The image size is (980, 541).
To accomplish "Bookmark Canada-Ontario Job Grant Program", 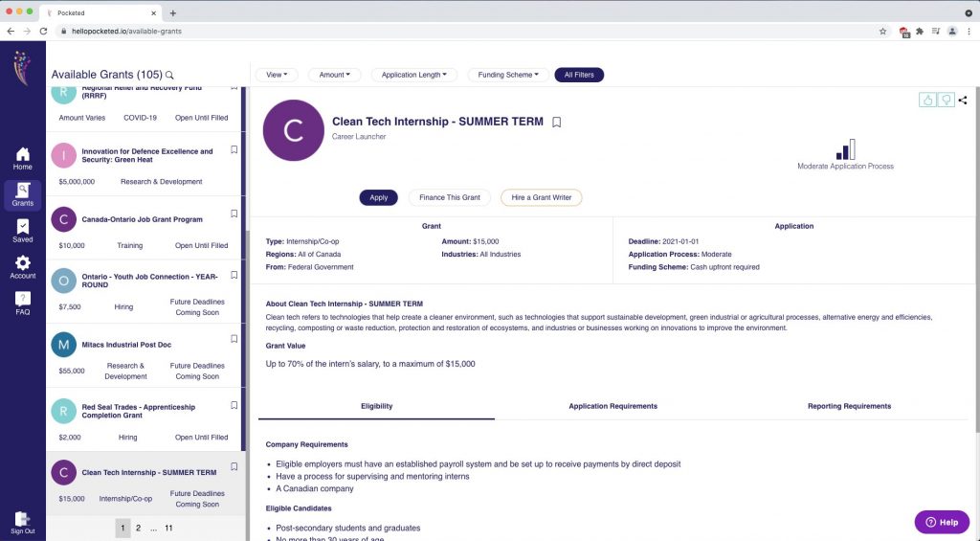I will coord(234,214).
